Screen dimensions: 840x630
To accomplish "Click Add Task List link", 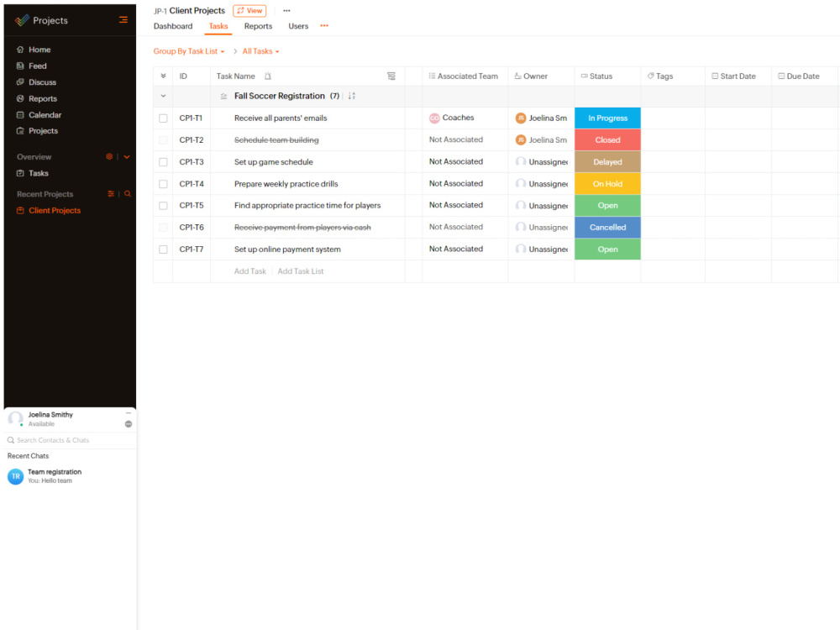I will click(301, 271).
